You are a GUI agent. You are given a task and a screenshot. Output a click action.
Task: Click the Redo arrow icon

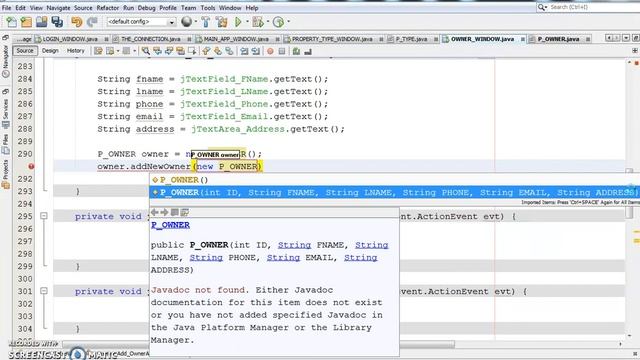pos(92,22)
